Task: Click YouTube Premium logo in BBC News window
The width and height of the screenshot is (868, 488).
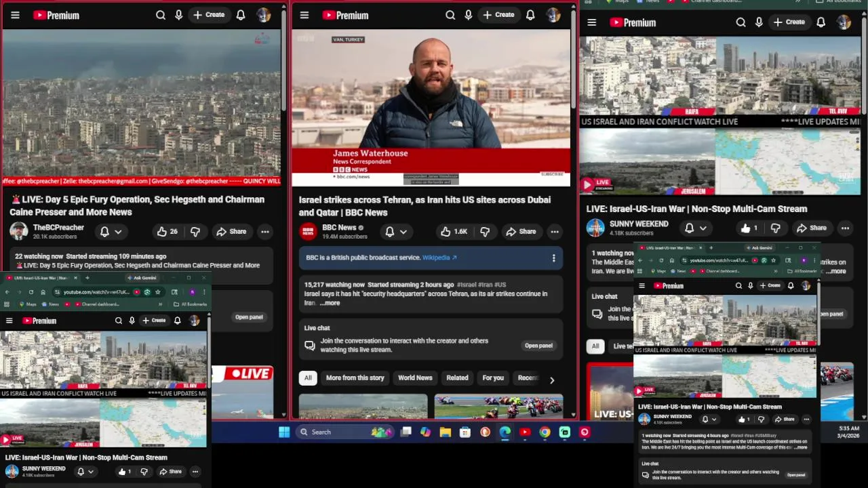Action: tap(346, 15)
